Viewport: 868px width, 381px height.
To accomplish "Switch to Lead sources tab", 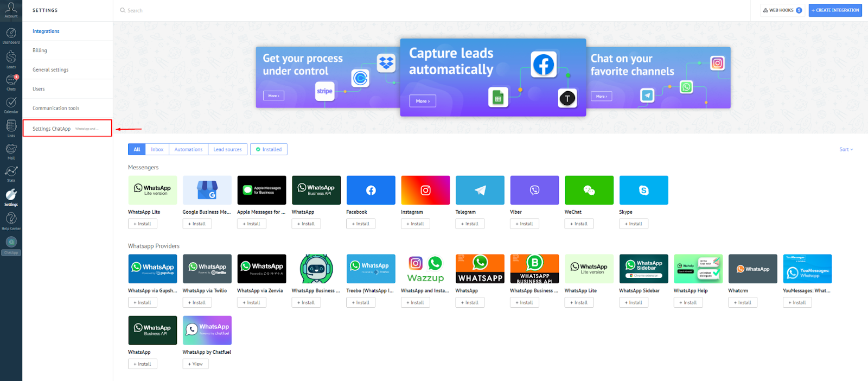I will click(x=228, y=149).
